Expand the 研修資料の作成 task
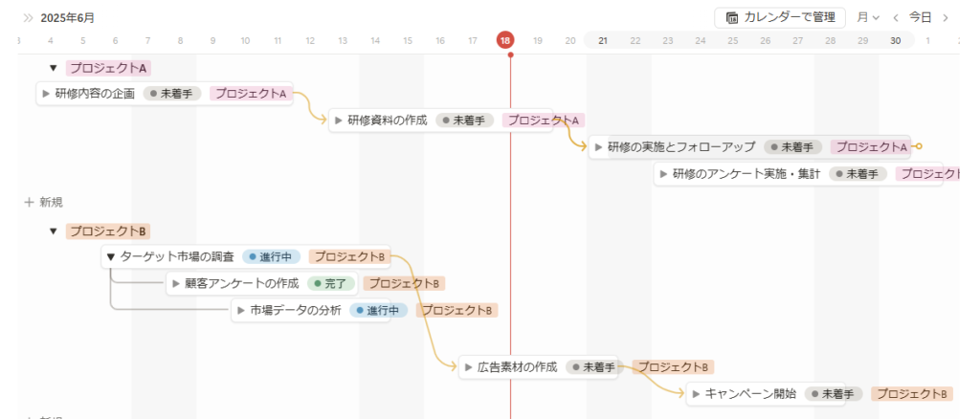The height and width of the screenshot is (419, 980). [x=338, y=121]
